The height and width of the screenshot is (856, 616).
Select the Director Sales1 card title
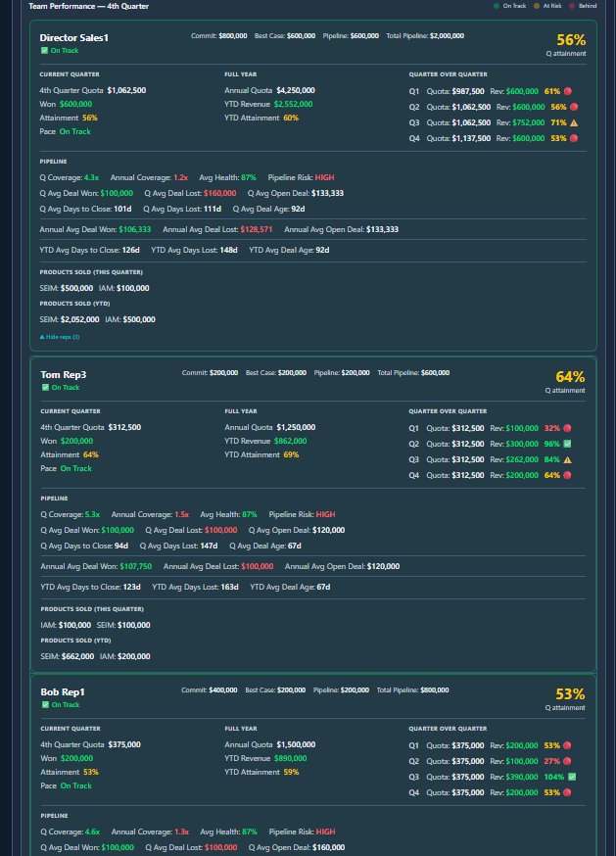(74, 37)
